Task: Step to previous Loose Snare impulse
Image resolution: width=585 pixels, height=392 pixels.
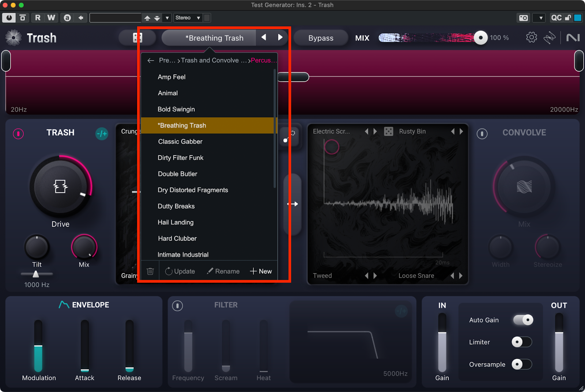Action: (452, 276)
